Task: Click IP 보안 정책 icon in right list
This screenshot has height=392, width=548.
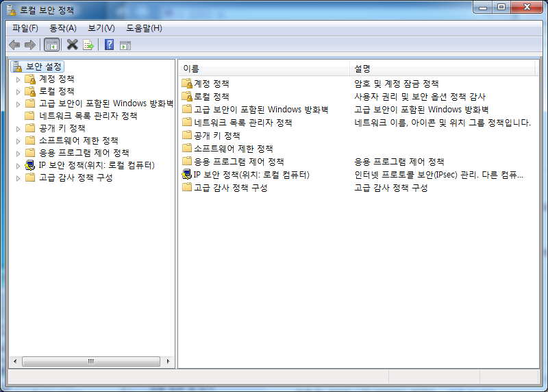Action: point(187,174)
